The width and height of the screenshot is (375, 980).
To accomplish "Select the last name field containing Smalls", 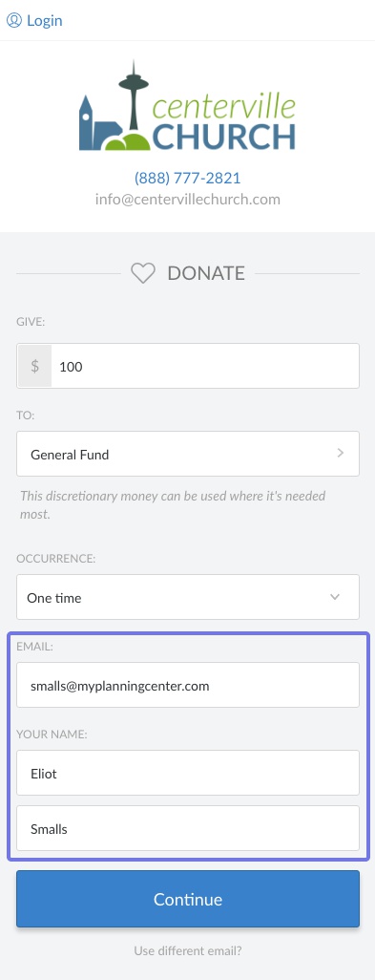I will (x=188, y=828).
